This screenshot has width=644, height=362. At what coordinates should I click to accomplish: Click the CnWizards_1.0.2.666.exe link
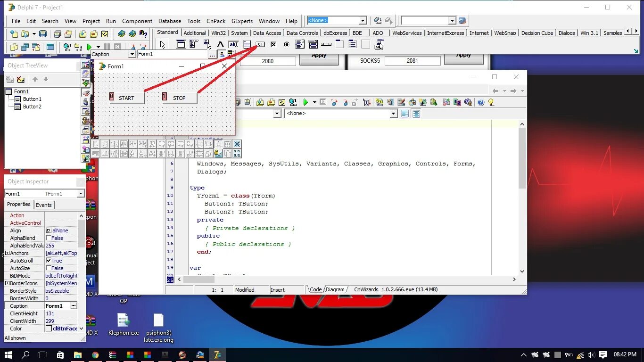pos(396,289)
